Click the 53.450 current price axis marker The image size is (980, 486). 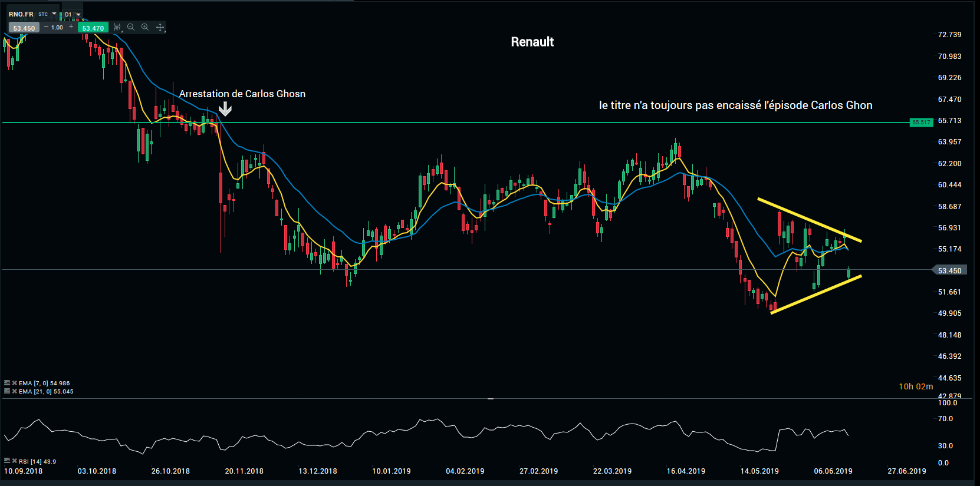pyautogui.click(x=949, y=270)
